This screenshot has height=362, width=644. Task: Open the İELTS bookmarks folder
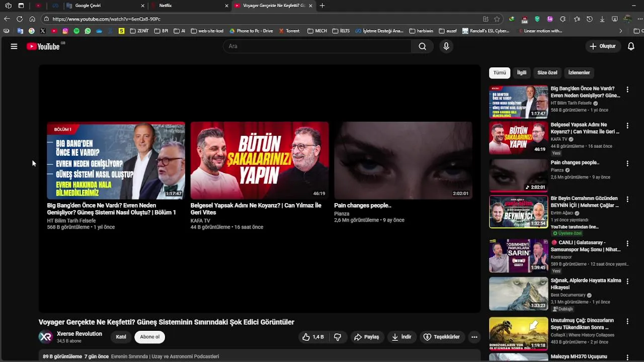click(341, 31)
